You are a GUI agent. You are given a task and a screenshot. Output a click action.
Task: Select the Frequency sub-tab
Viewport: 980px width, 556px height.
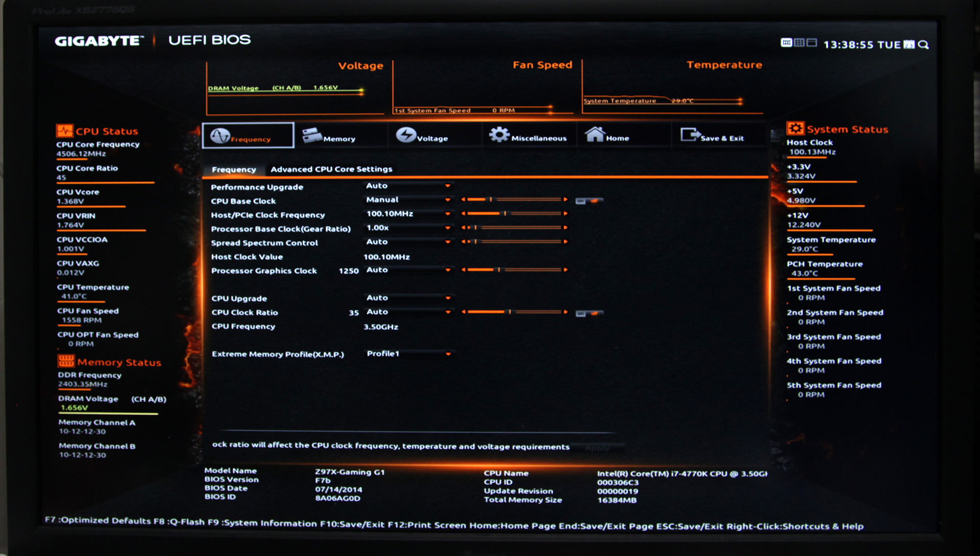(234, 169)
